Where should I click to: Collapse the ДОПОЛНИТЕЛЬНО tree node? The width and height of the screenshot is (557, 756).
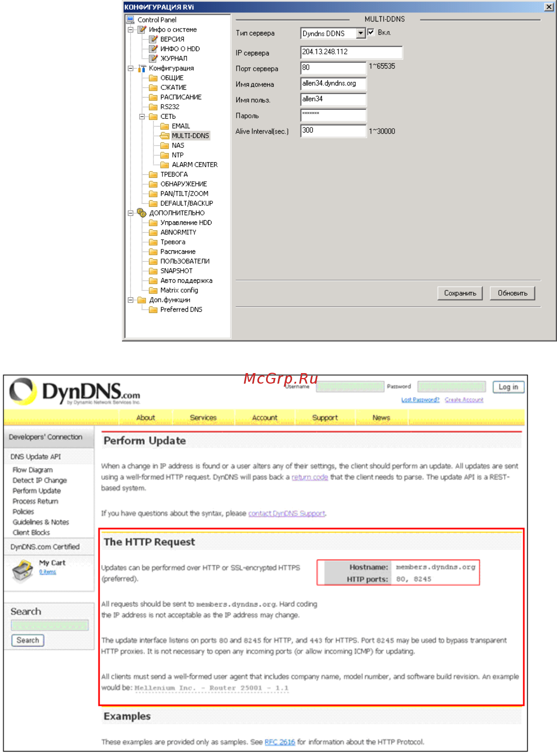click(x=130, y=213)
